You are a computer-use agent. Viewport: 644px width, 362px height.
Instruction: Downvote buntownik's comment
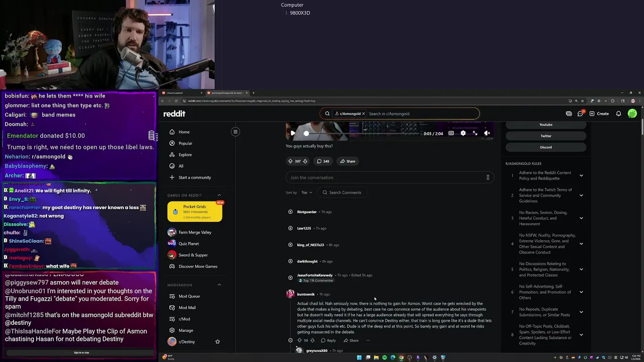point(312,340)
